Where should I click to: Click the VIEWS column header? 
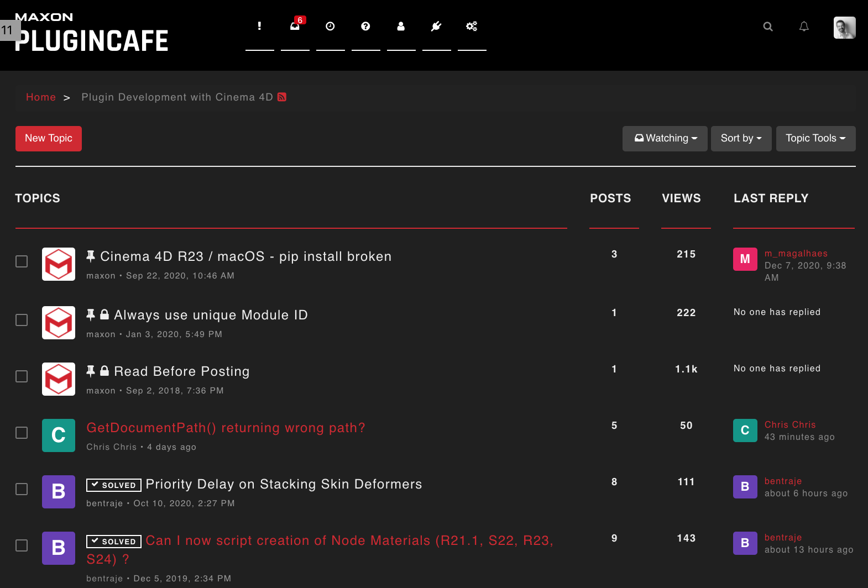click(x=681, y=198)
